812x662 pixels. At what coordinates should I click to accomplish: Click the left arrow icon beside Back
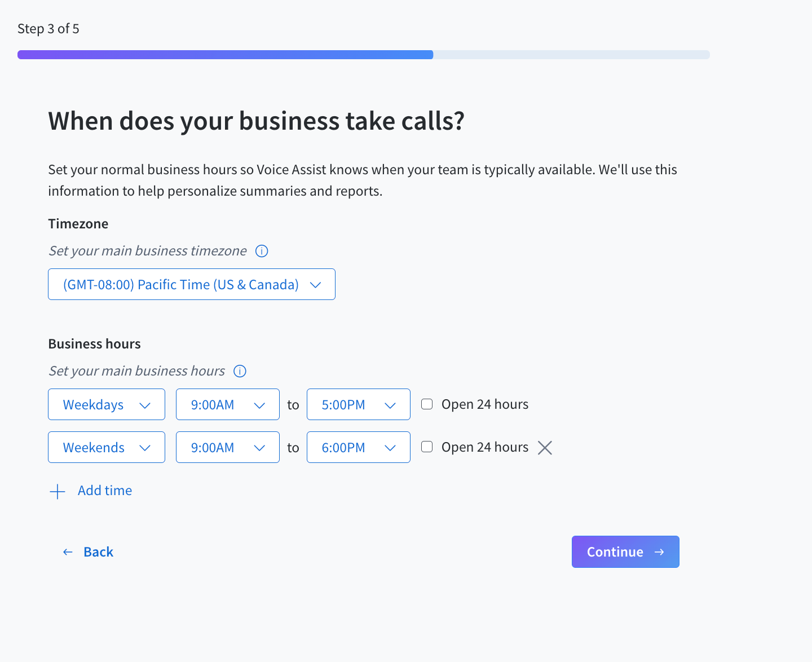[x=68, y=552]
